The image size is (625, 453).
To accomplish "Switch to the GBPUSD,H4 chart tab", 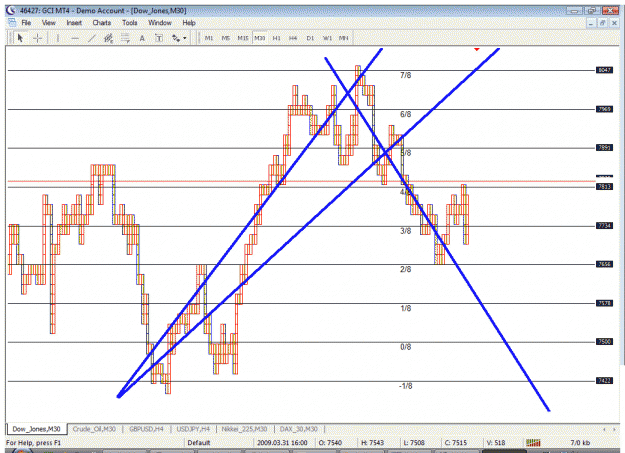I will (x=146, y=429).
